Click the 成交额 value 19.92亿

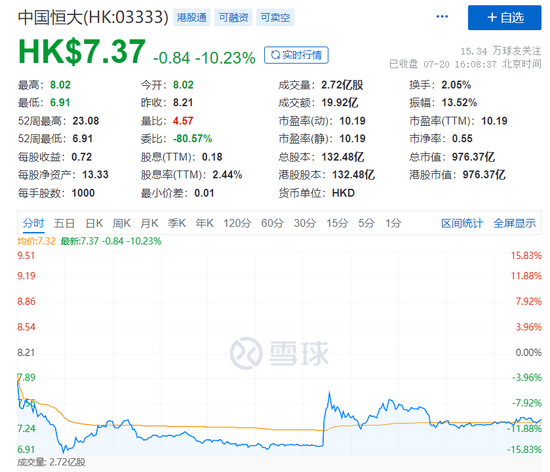tap(340, 103)
